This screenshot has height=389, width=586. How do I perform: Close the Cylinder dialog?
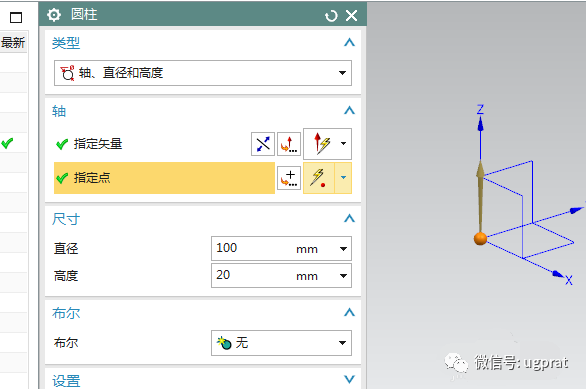[x=351, y=15]
